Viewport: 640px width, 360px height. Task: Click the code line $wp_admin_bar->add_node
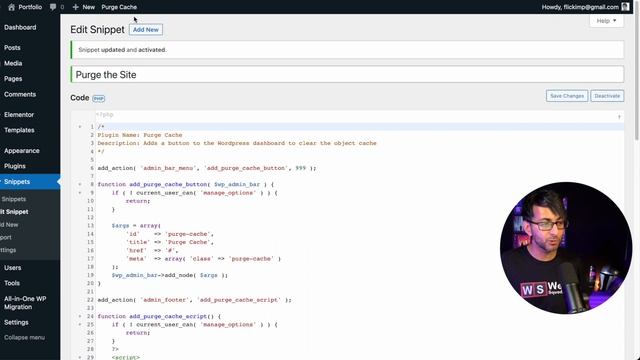[x=170, y=275]
